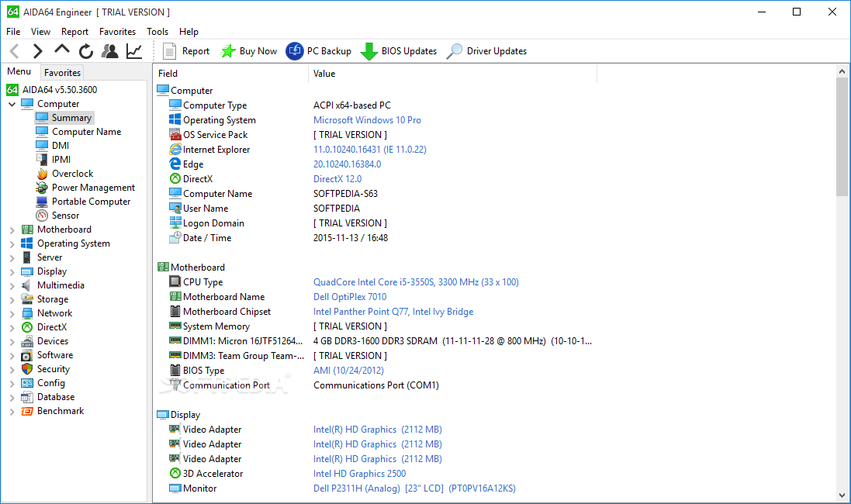Screen dimensions: 851x504
Task: Switch to the Menu tab
Action: [x=19, y=71]
